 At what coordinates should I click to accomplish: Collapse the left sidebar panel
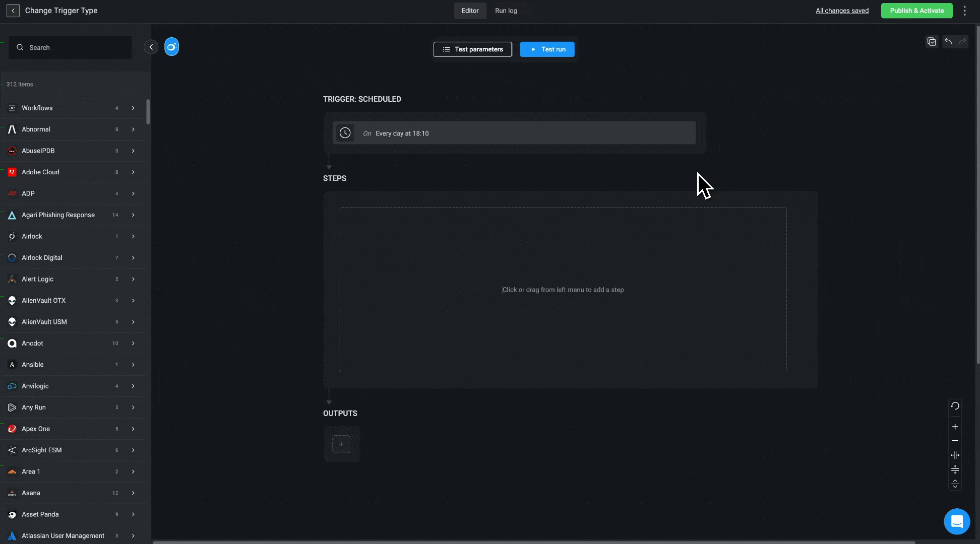point(151,47)
